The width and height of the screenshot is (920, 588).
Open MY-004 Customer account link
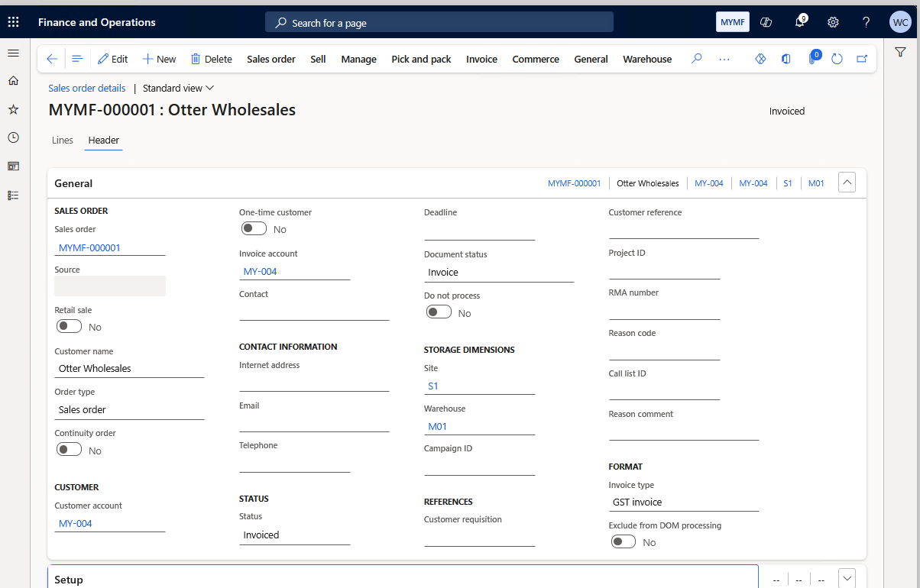[76, 524]
